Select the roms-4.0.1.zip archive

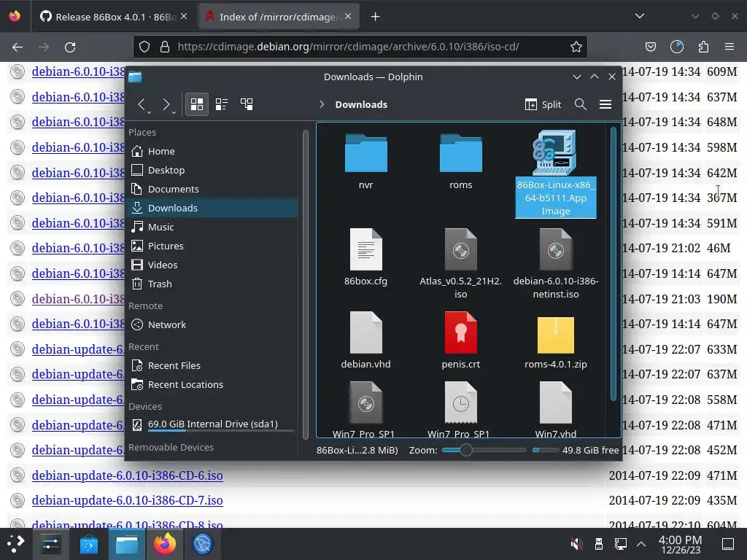tap(555, 335)
